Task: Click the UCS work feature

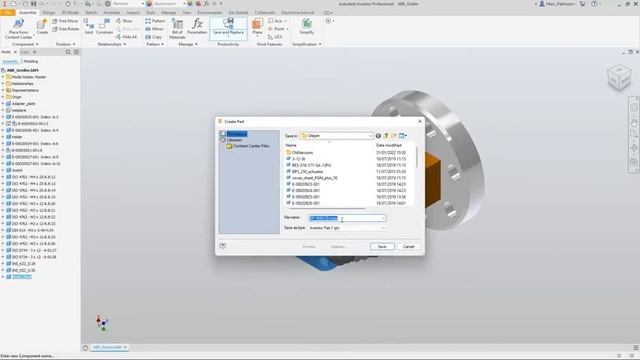Action: pos(275,37)
